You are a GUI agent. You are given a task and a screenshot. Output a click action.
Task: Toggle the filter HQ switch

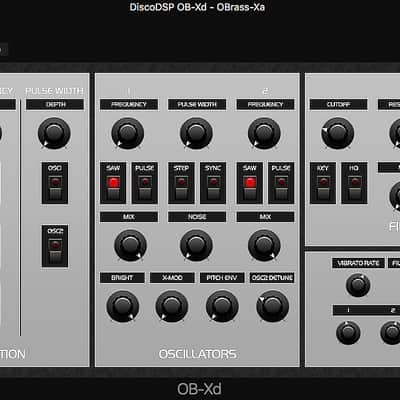354,183
